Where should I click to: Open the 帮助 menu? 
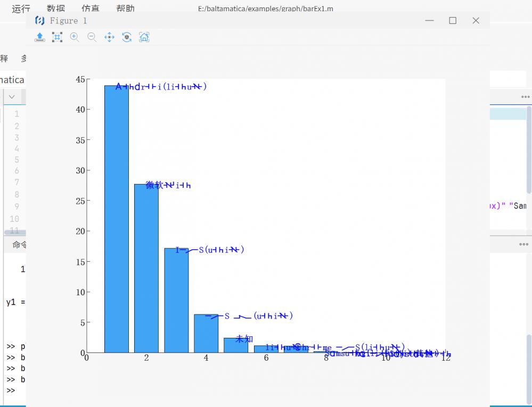[x=125, y=9]
